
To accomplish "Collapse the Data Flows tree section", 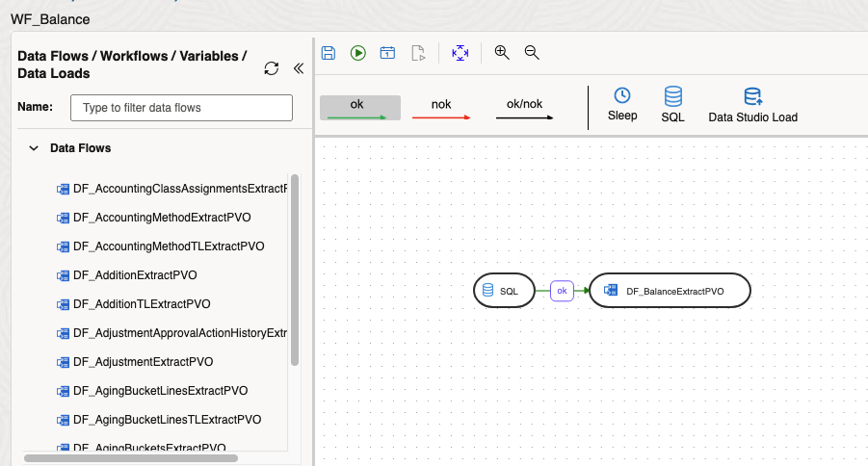I will click(x=34, y=149).
